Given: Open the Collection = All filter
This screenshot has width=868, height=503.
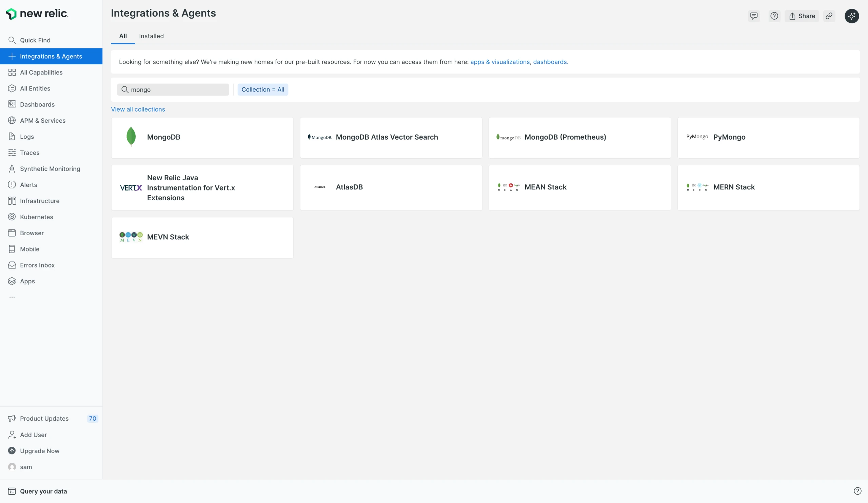Looking at the screenshot, I should point(263,89).
